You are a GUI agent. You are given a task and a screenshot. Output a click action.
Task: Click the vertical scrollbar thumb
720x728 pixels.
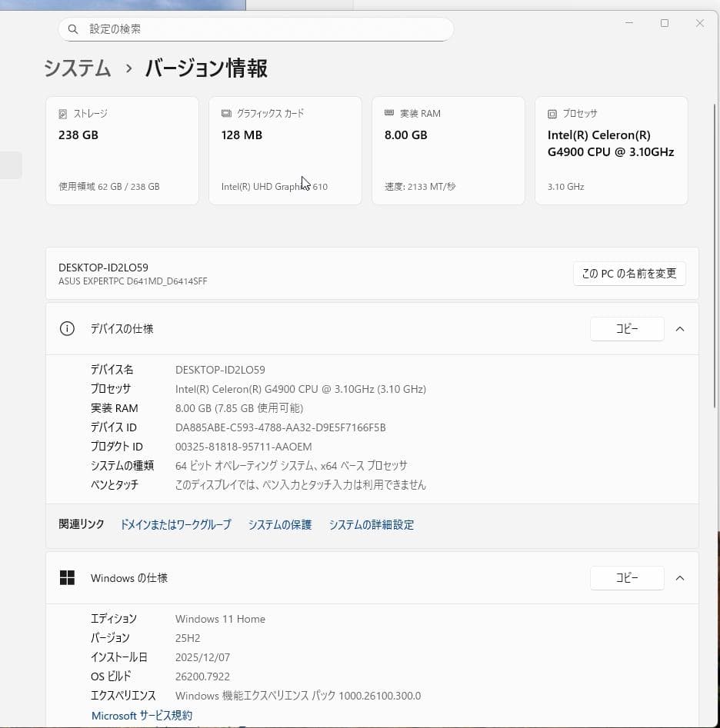pyautogui.click(x=715, y=256)
